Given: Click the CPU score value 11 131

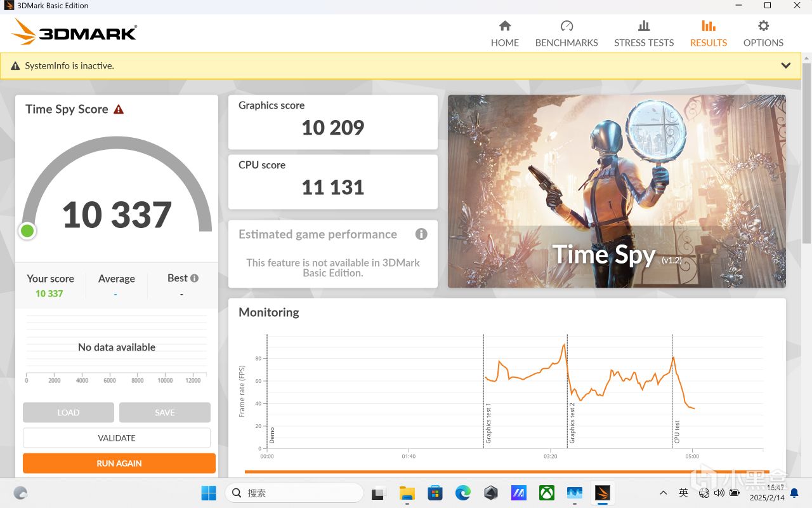Looking at the screenshot, I should point(333,187).
